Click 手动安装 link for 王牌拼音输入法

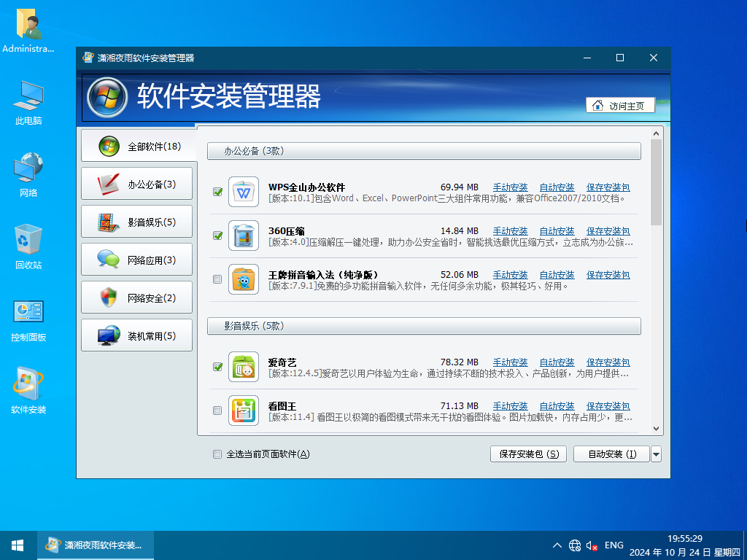click(x=510, y=275)
